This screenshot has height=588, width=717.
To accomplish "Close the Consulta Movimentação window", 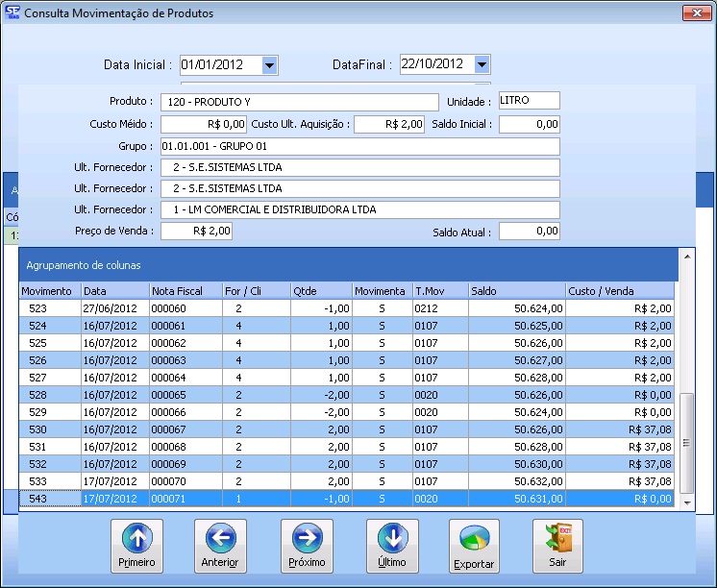I will click(x=695, y=14).
